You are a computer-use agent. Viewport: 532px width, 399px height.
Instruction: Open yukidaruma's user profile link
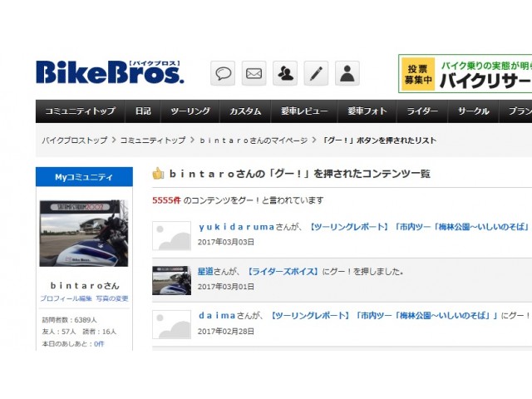(236, 227)
